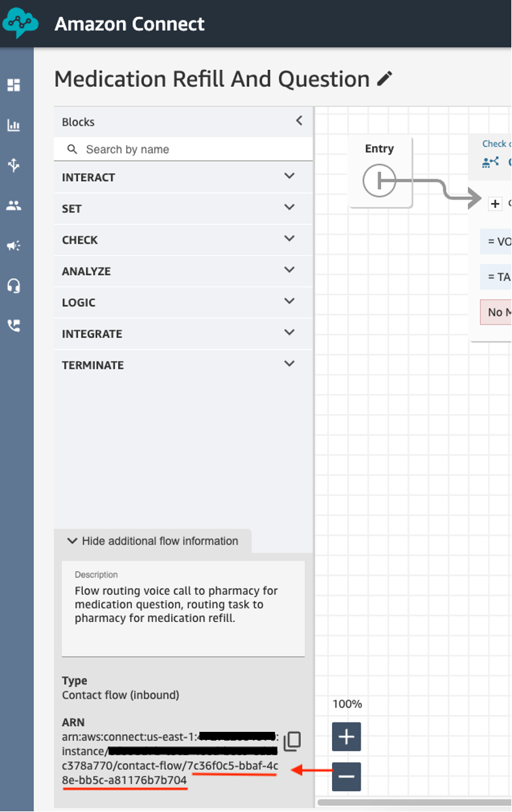Open the Users sidebar icon
The height and width of the screenshot is (812, 512).
pyautogui.click(x=14, y=206)
